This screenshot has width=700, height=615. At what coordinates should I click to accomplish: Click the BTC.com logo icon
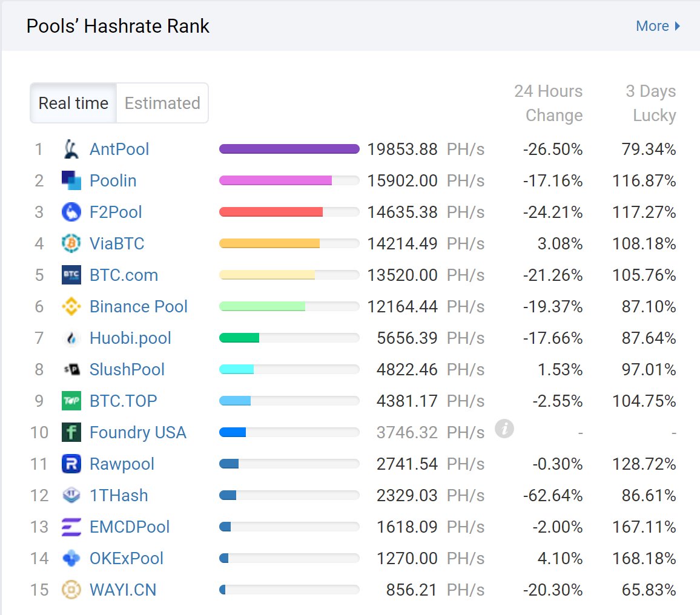71,275
